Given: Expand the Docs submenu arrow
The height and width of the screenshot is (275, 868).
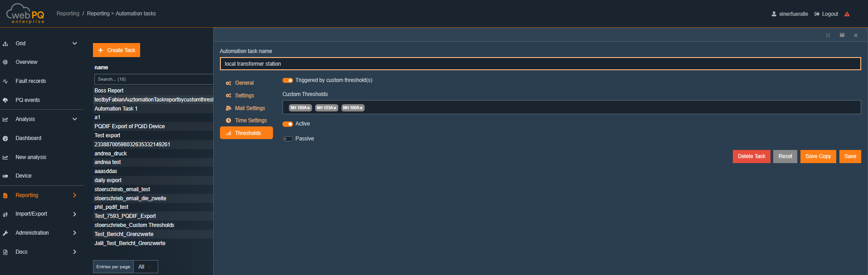Looking at the screenshot, I should point(75,252).
